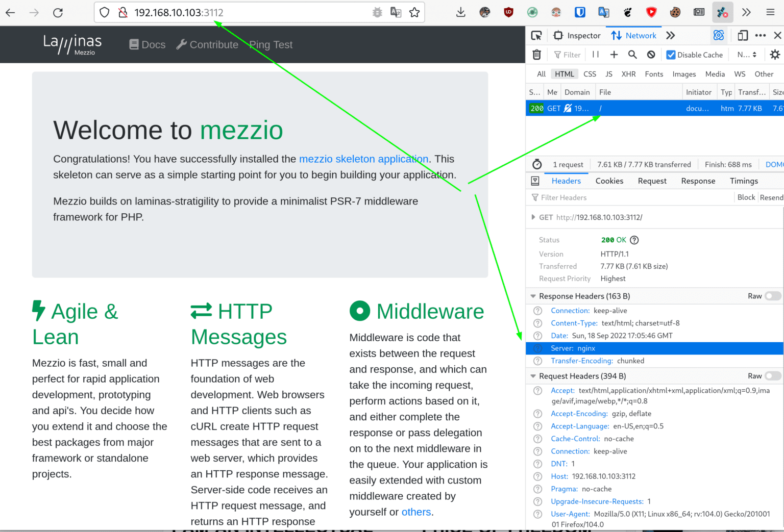Toggle responsive design mode icon
The image size is (784, 532).
[x=743, y=35]
